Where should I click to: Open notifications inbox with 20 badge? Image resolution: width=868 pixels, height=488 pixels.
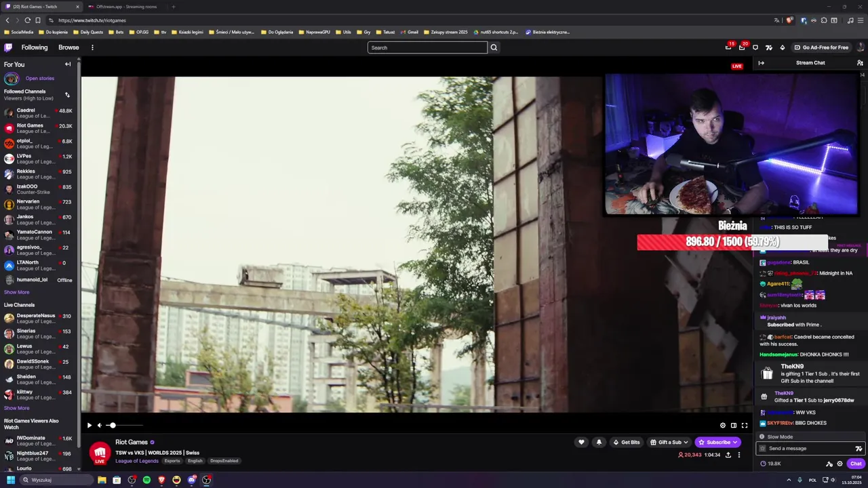click(742, 47)
